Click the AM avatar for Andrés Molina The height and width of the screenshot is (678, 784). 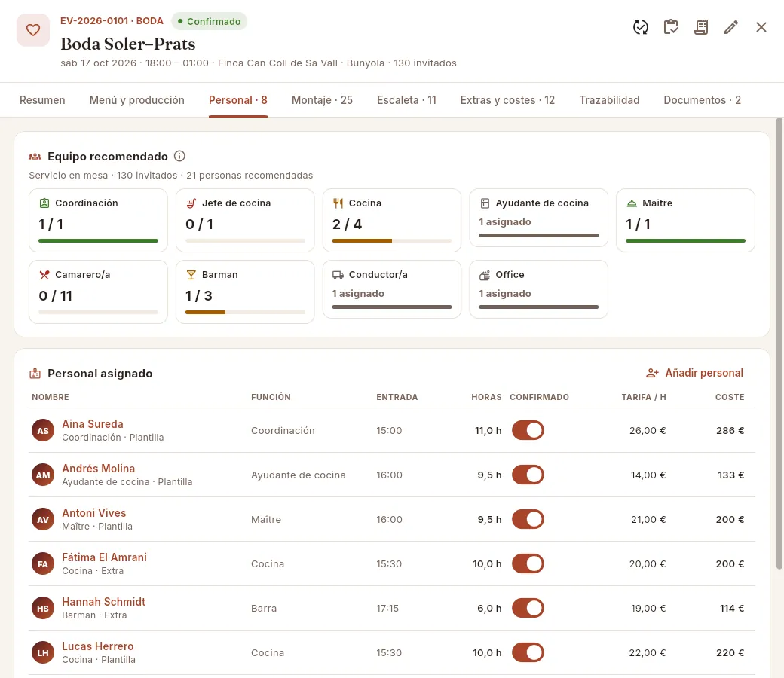tap(43, 475)
